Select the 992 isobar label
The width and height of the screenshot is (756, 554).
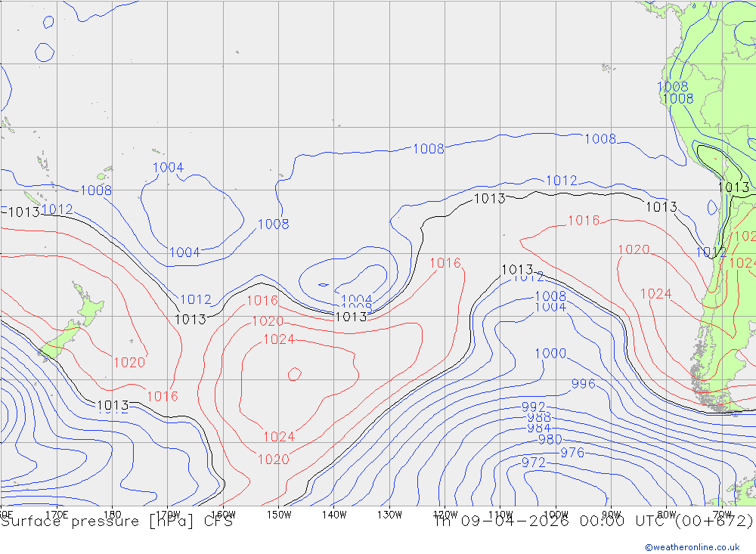point(533,407)
